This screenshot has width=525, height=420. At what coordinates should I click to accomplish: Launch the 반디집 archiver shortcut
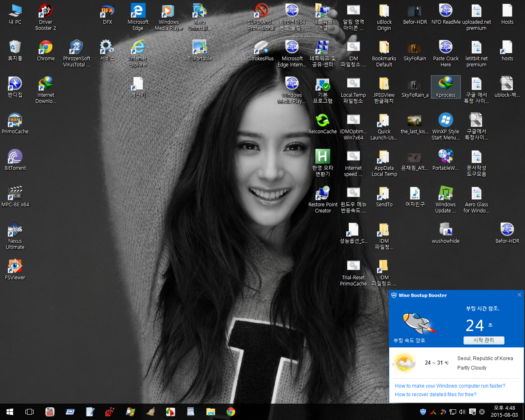tap(15, 87)
